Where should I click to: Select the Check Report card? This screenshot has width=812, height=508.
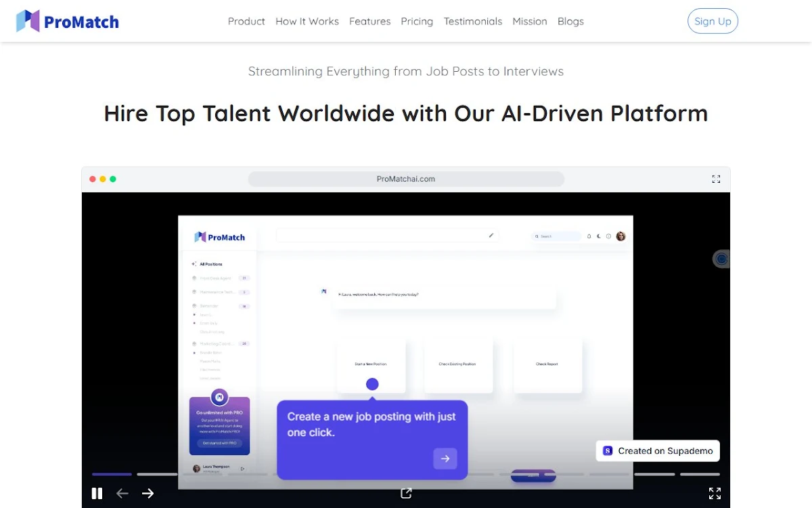point(547,364)
